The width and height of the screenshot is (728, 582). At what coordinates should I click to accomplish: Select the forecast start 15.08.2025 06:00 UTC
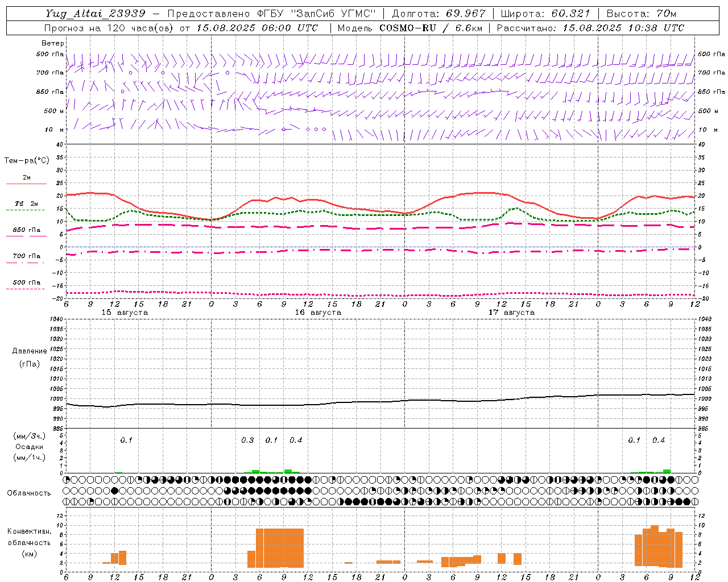point(257,28)
